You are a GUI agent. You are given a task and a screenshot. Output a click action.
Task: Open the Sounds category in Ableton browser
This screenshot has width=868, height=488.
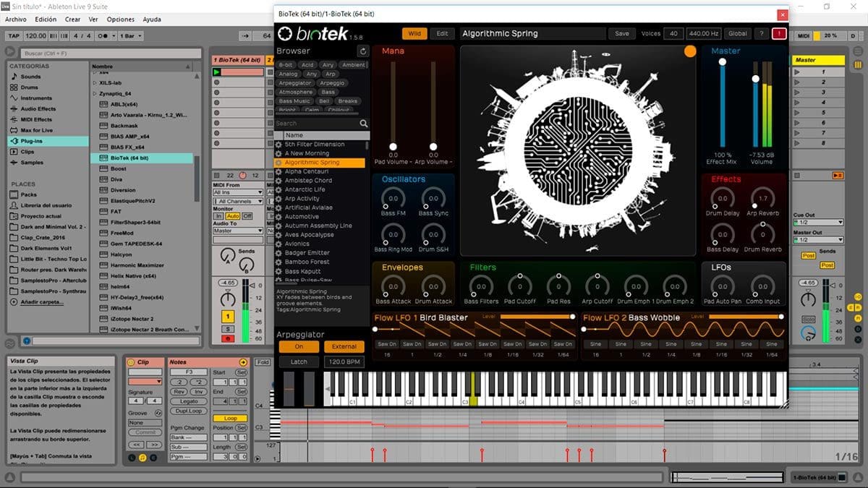pos(30,77)
